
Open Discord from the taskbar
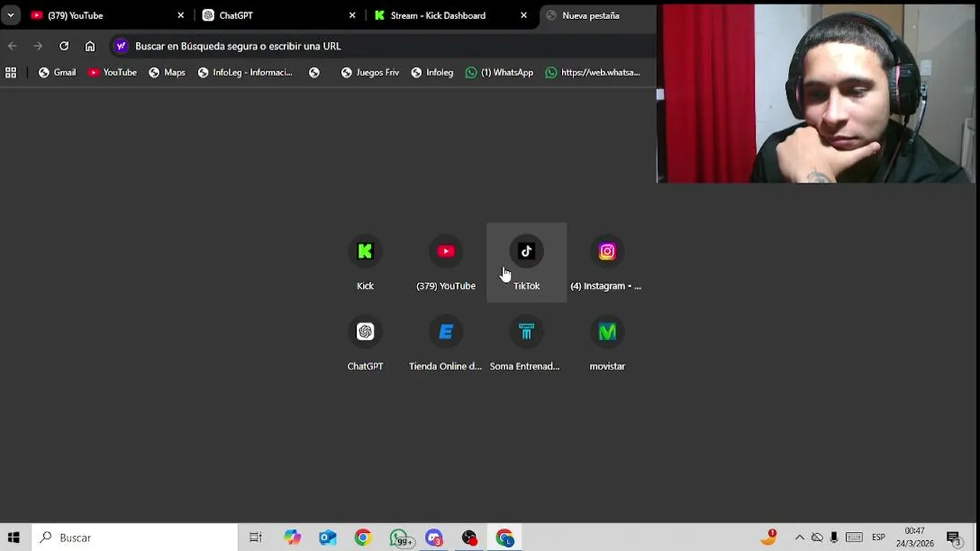pos(434,538)
